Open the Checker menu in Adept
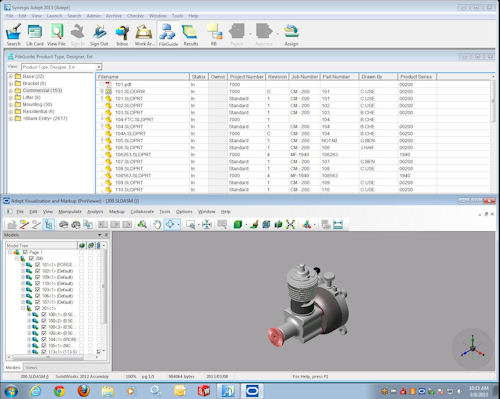The width and height of the screenshot is (500, 399). click(135, 16)
